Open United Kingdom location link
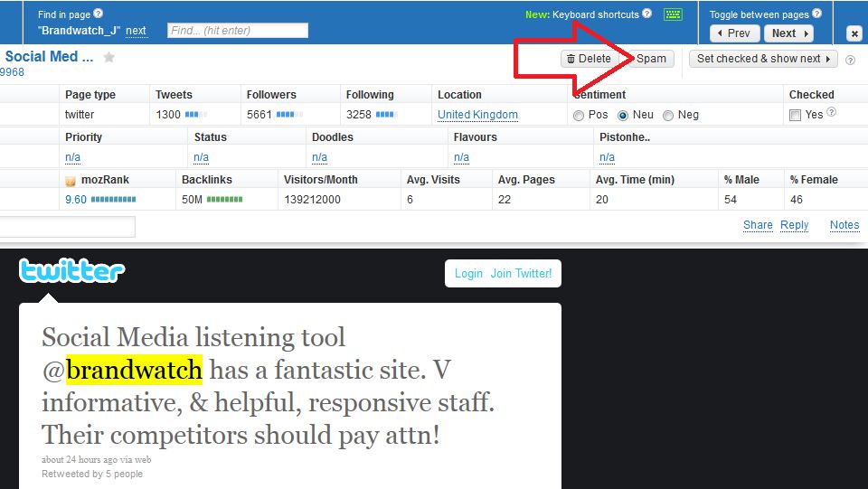 (477, 115)
